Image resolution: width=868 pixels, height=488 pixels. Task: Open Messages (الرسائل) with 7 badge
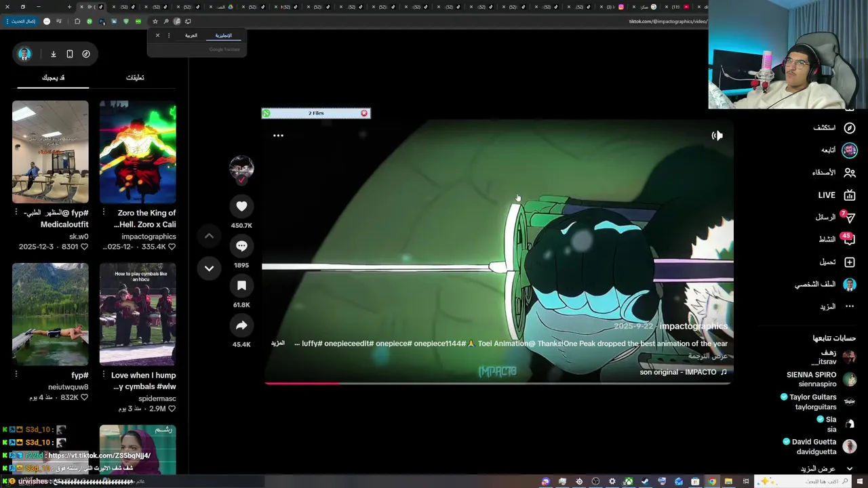834,217
